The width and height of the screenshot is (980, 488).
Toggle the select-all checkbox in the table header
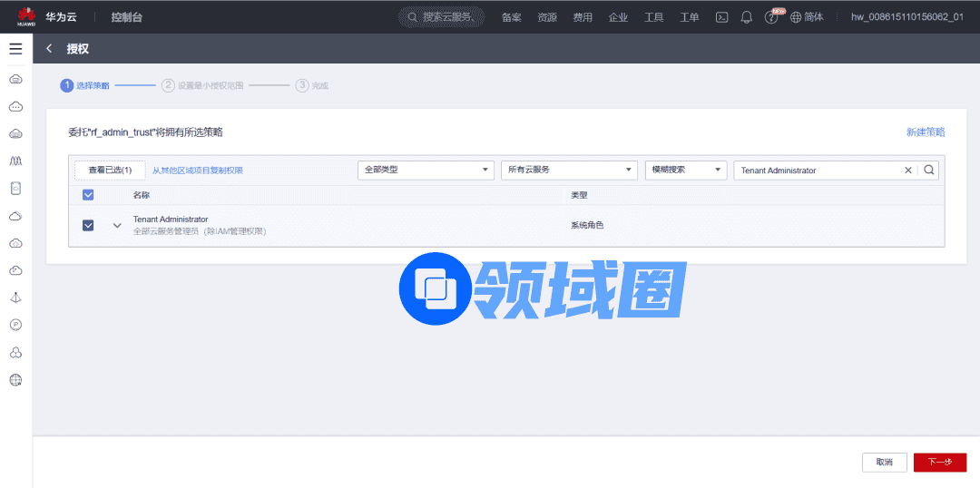[88, 195]
